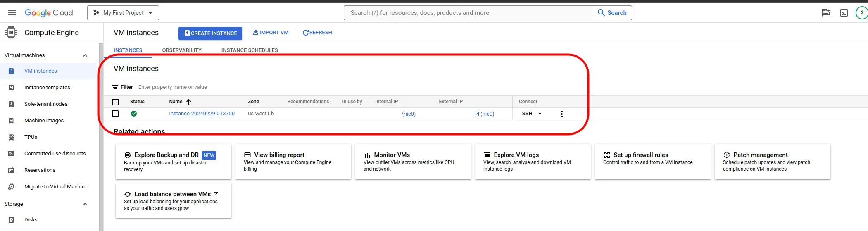
Task: Open the hamburger navigation menu
Action: [x=12, y=13]
